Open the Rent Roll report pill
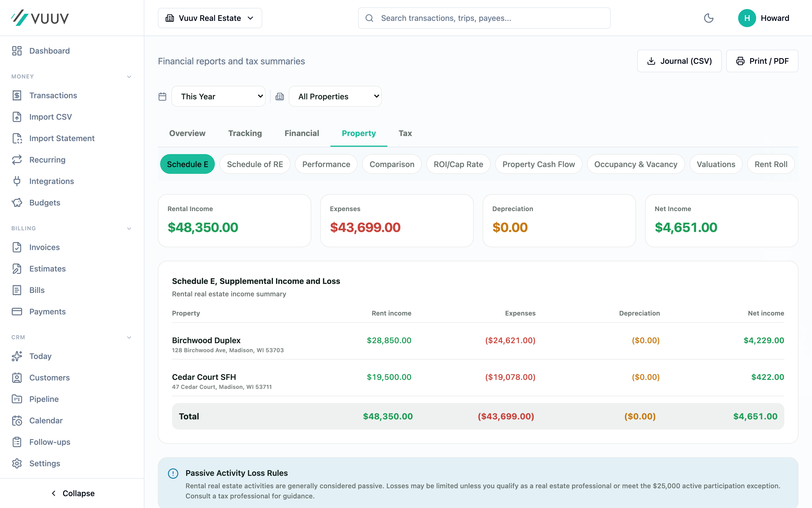 tap(771, 164)
